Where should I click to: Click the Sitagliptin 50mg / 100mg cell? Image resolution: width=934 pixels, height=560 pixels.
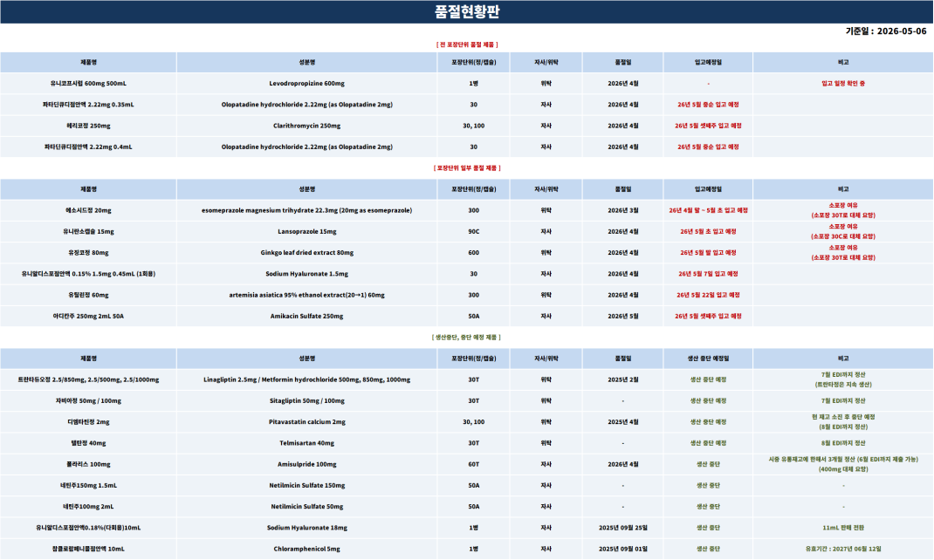point(306,401)
